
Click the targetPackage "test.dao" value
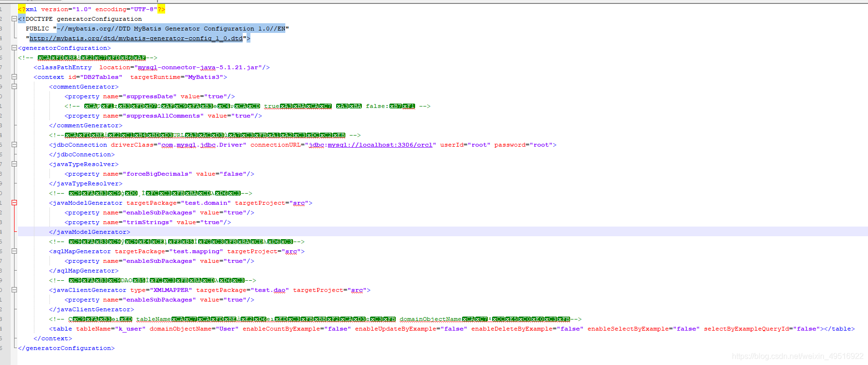tap(270, 290)
